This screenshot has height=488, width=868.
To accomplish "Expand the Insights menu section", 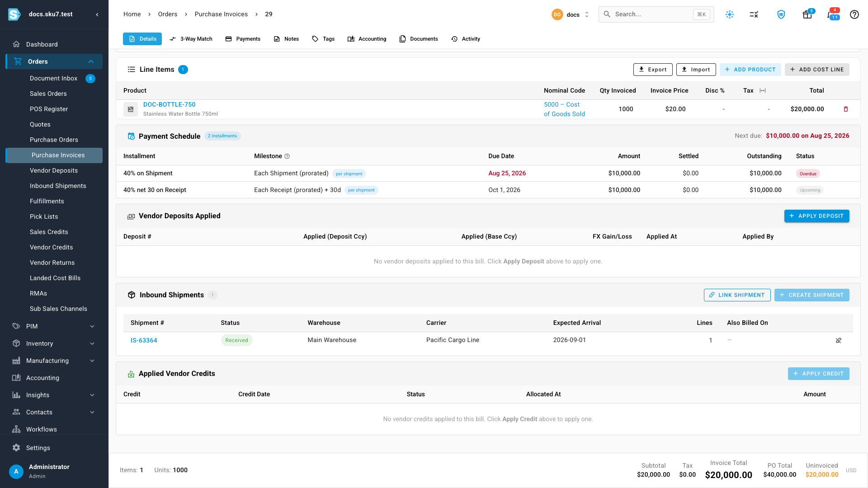I will tap(92, 395).
